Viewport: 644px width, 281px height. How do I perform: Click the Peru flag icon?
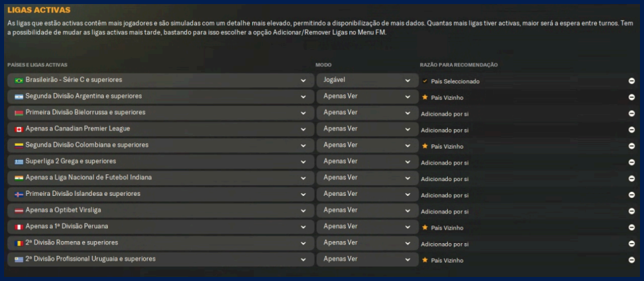tap(18, 227)
